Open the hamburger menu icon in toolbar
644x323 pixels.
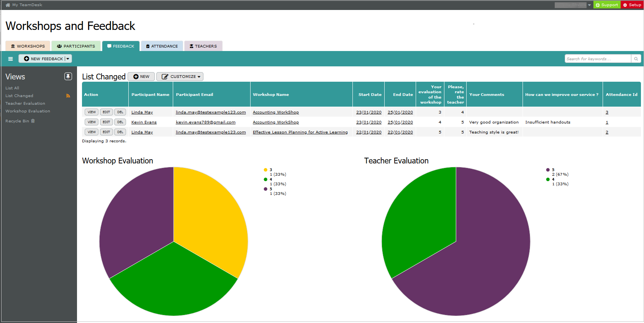click(10, 59)
